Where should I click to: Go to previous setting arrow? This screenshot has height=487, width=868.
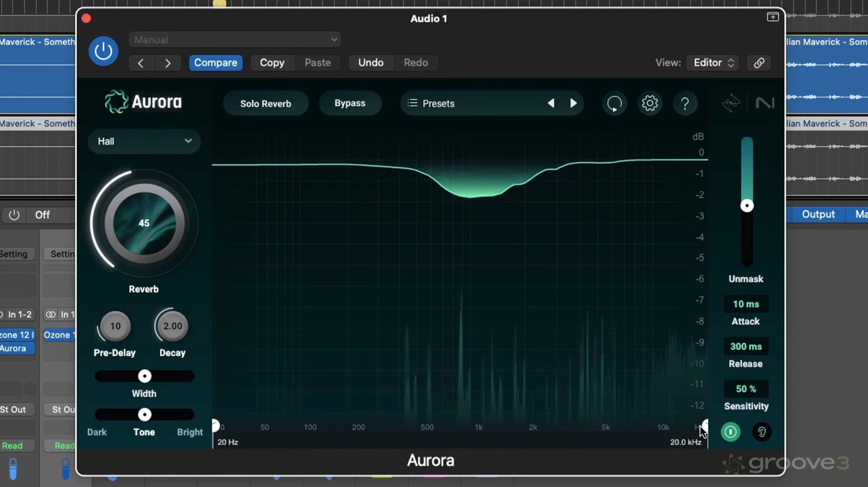pyautogui.click(x=141, y=63)
